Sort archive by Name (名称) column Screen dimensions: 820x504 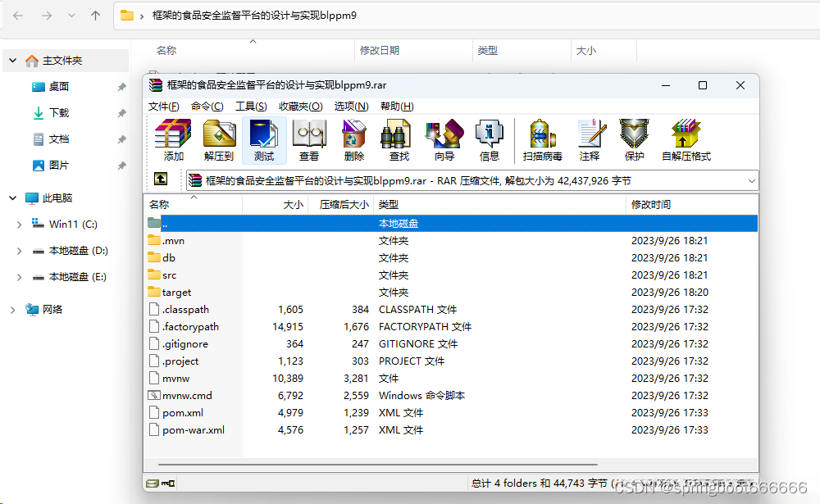pos(193,204)
